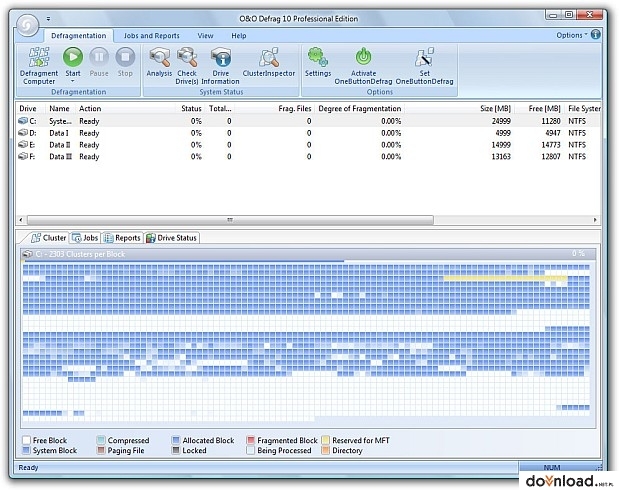Select the 'Data II' drive name
Viewport: 619px width, 490px height.
60,145
